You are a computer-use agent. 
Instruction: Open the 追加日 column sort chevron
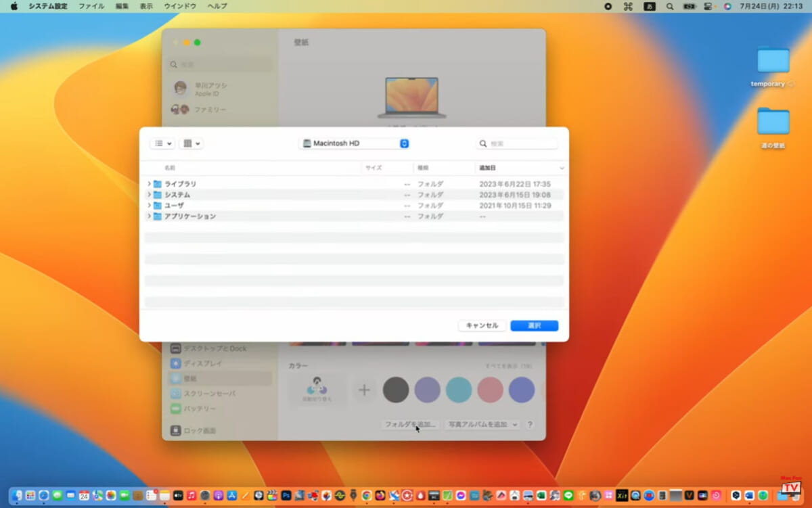pyautogui.click(x=562, y=168)
